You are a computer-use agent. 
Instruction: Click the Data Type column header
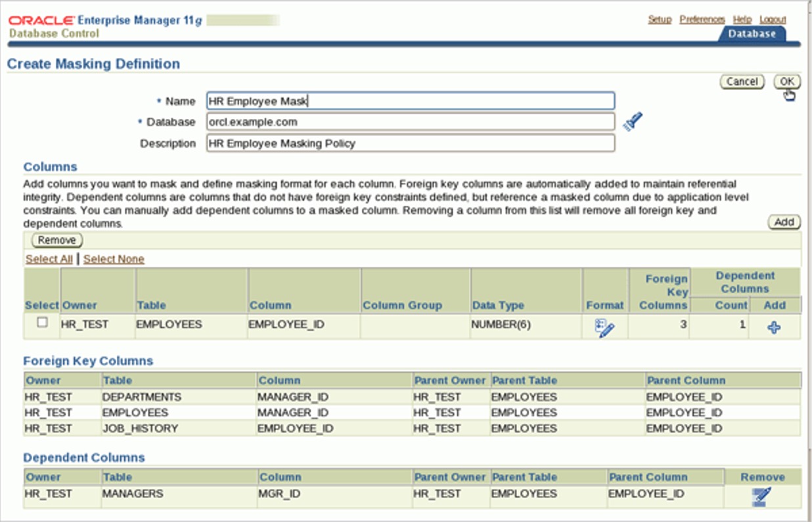tap(498, 305)
